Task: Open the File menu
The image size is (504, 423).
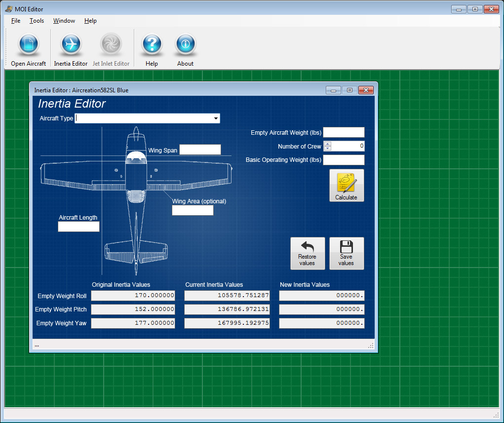Action: (16, 21)
